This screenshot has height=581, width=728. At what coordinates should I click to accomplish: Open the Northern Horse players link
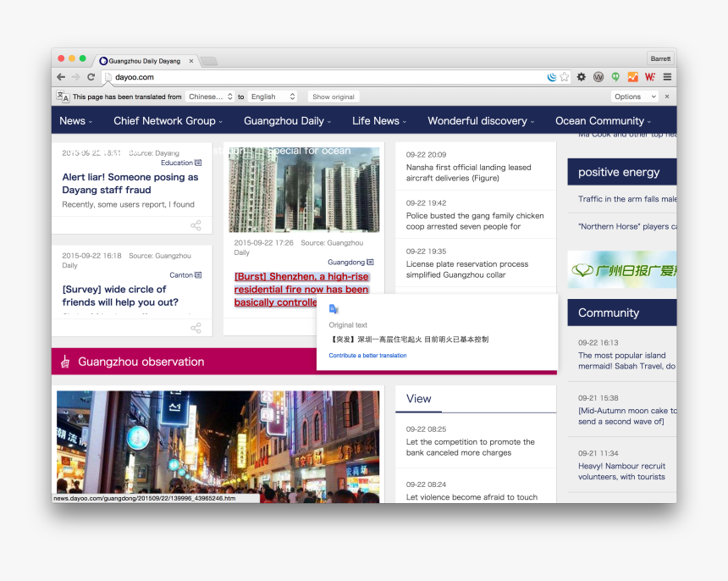[x=627, y=226]
